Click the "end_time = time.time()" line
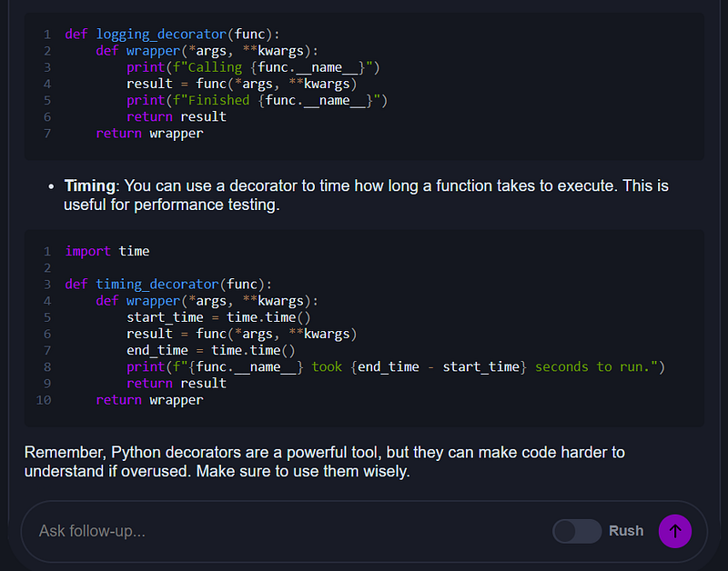 coord(211,351)
